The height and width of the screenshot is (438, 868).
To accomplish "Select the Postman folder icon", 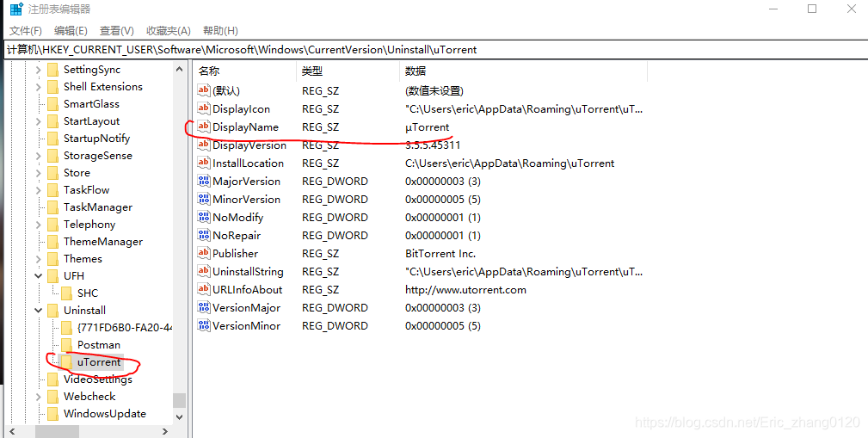I will point(67,344).
